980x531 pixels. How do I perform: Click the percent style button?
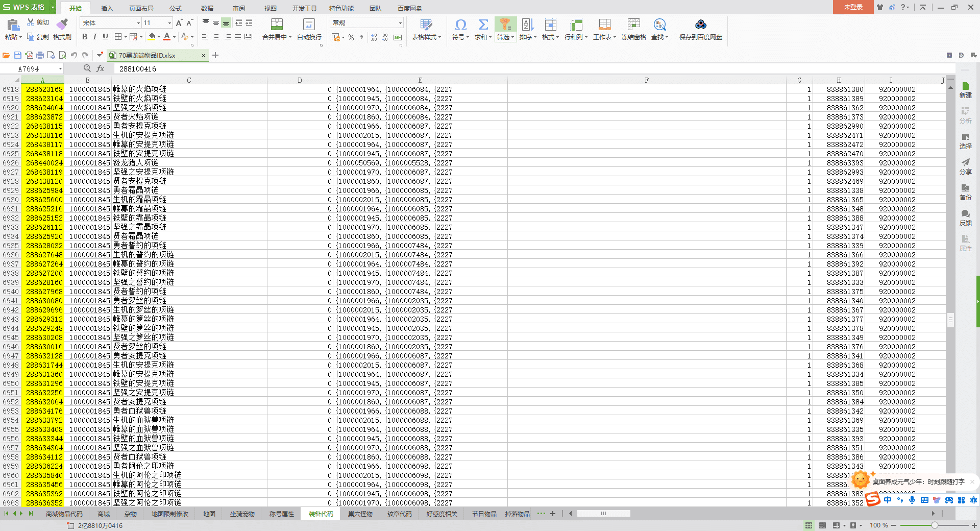click(351, 37)
